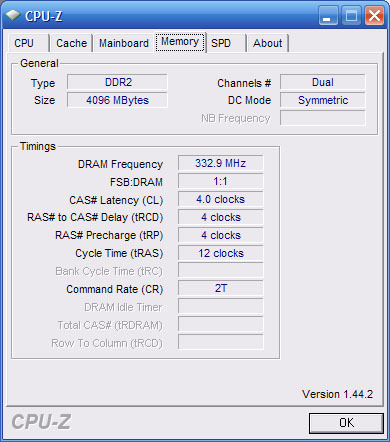Click the 12 clocks tRAS value

pyautogui.click(x=221, y=253)
